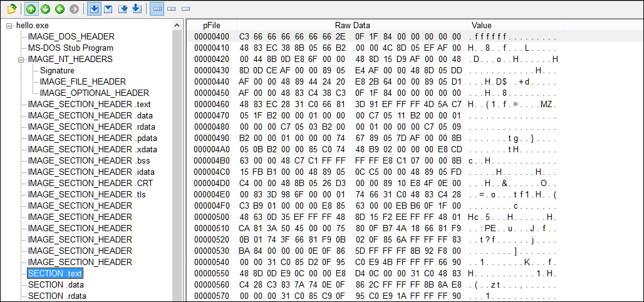Toggle the four-segment width view button

pyautogui.click(x=157, y=9)
